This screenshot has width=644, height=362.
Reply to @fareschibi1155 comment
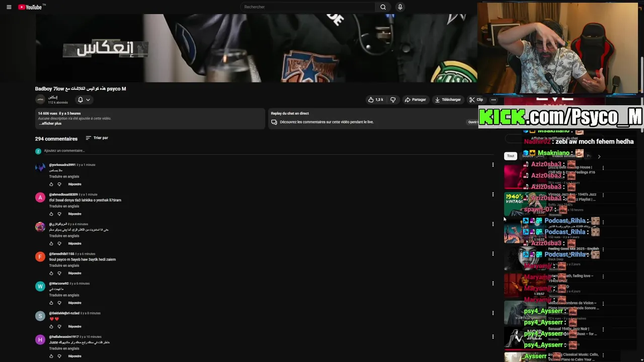74,273
